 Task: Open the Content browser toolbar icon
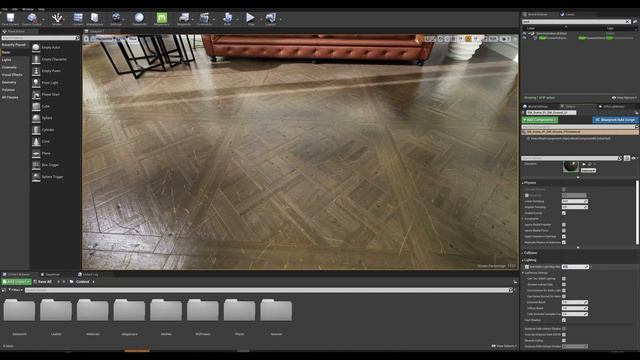(x=78, y=19)
